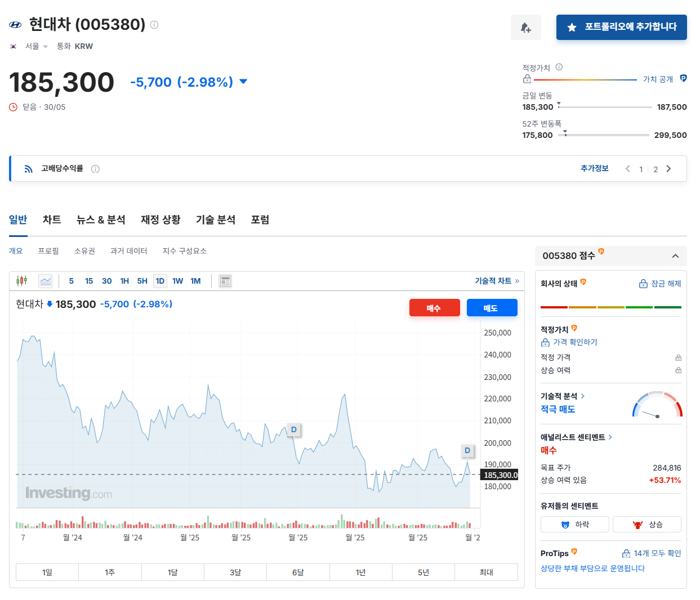The image size is (700, 600).
Task: Open the 포럼 tab
Action: (x=260, y=220)
